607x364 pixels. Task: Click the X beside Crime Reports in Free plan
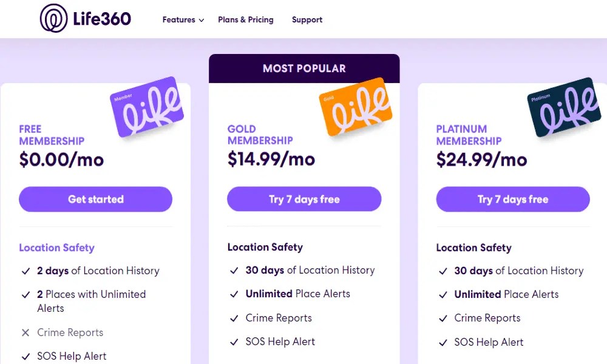click(x=25, y=332)
